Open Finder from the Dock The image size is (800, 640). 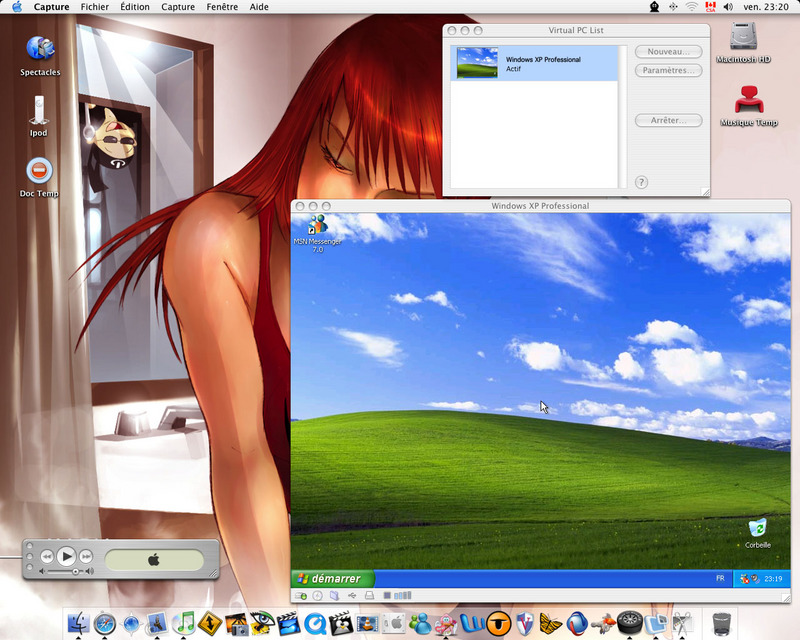tap(79, 623)
